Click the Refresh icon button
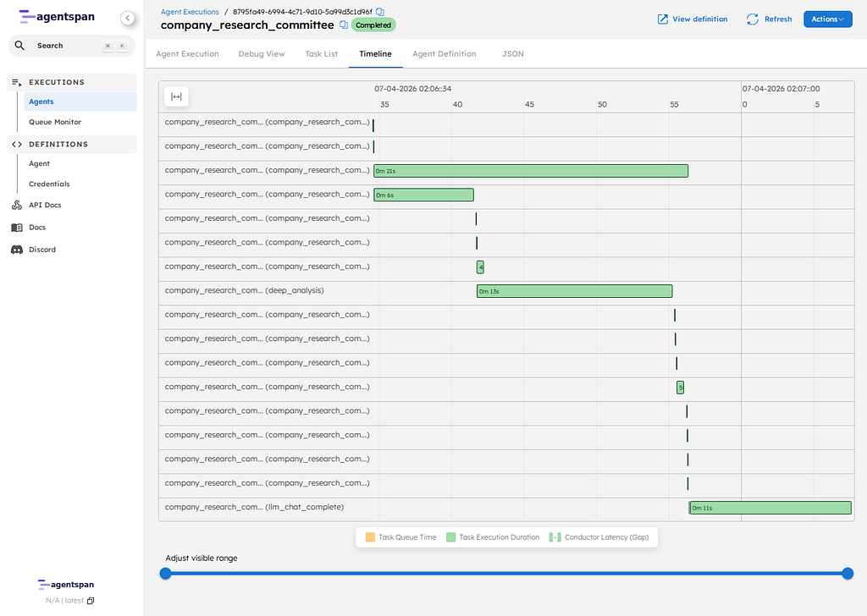Screen dimensions: 867x616 753,19
